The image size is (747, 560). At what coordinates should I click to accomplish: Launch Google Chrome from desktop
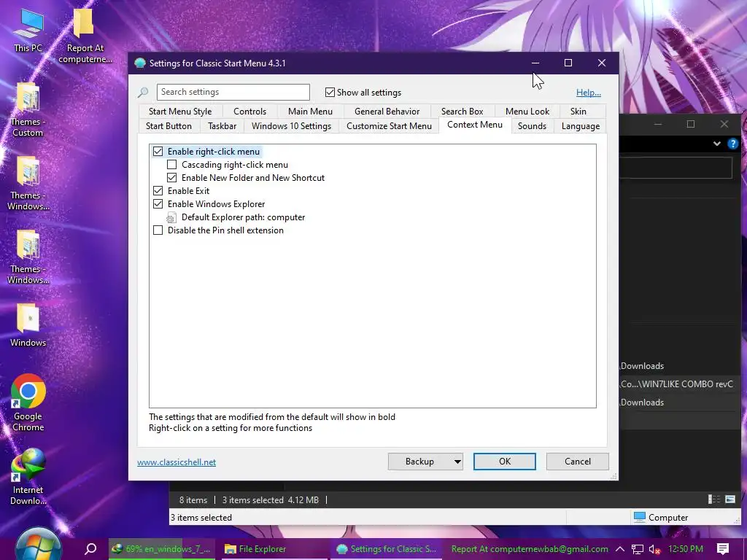(x=28, y=402)
